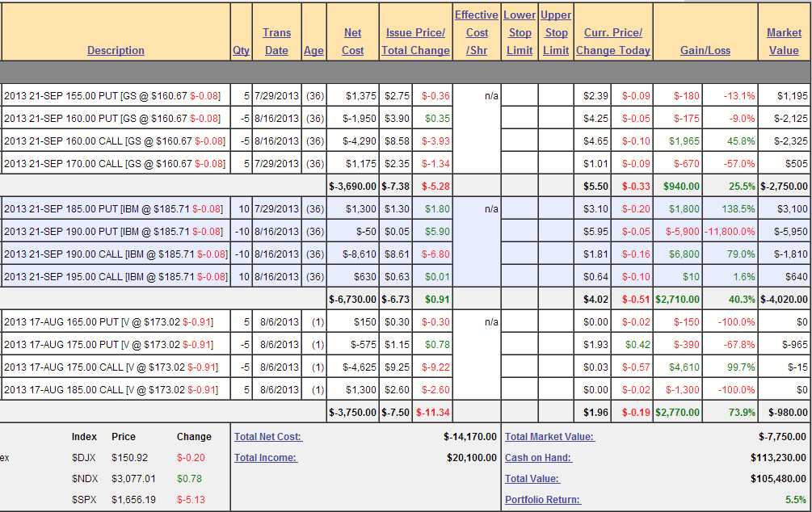Sort by the Net Cost header

pyautogui.click(x=353, y=41)
